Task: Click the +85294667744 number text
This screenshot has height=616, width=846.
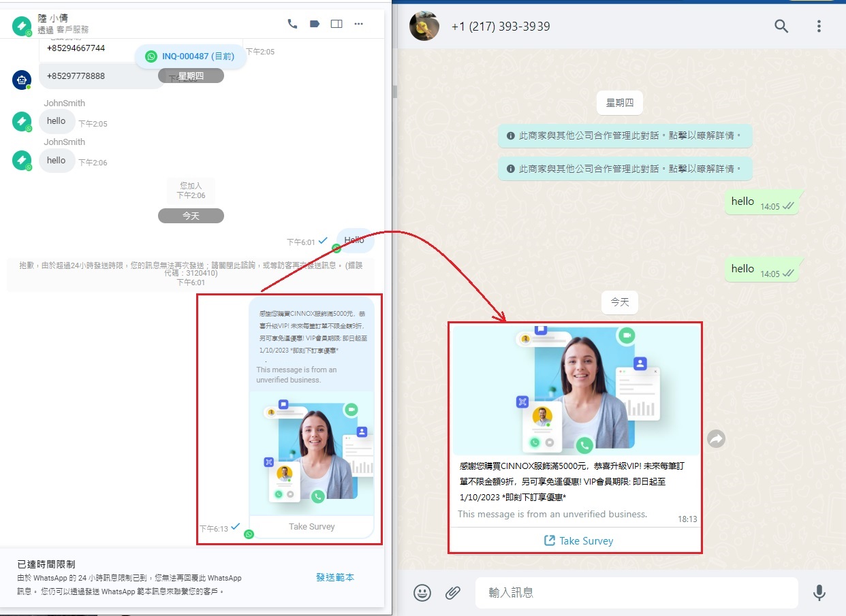Action: [x=76, y=48]
